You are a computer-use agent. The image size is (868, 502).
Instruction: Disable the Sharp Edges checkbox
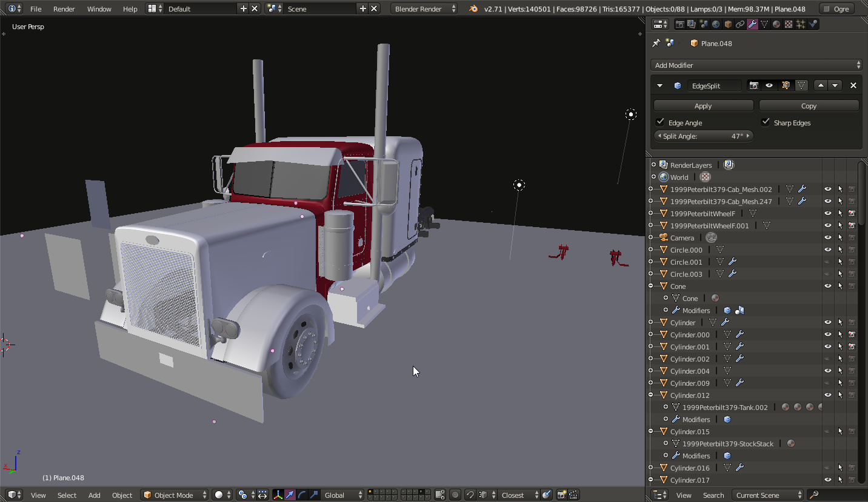point(766,122)
